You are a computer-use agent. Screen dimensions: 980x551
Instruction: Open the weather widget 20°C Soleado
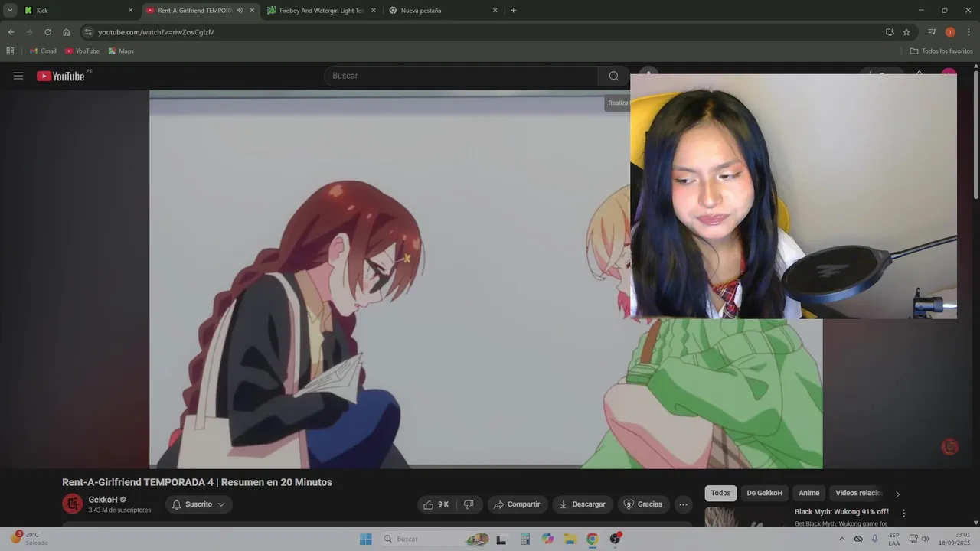point(29,539)
